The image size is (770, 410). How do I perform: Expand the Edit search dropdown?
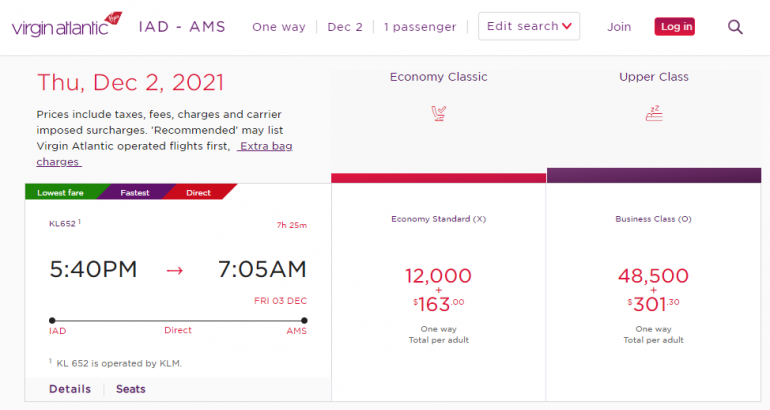pyautogui.click(x=528, y=26)
